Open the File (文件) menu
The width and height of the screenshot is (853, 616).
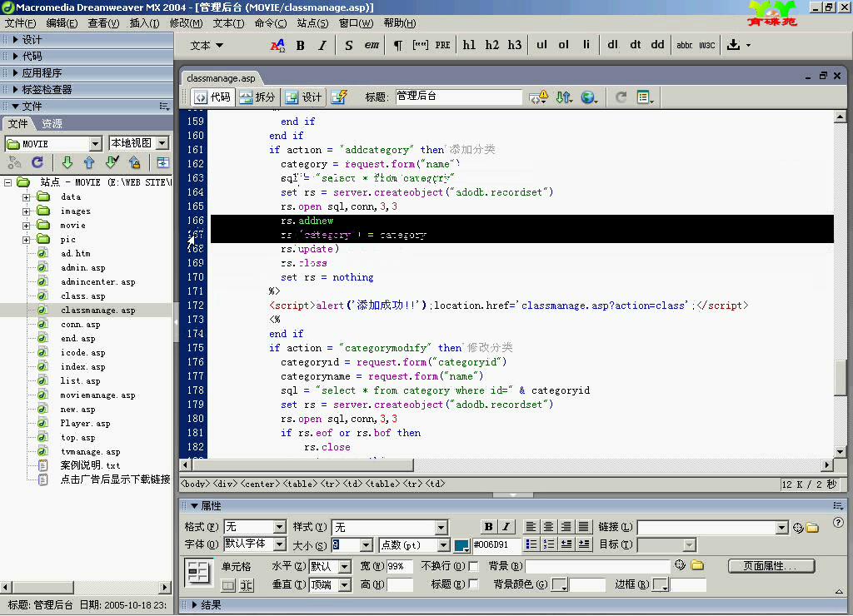coord(21,22)
